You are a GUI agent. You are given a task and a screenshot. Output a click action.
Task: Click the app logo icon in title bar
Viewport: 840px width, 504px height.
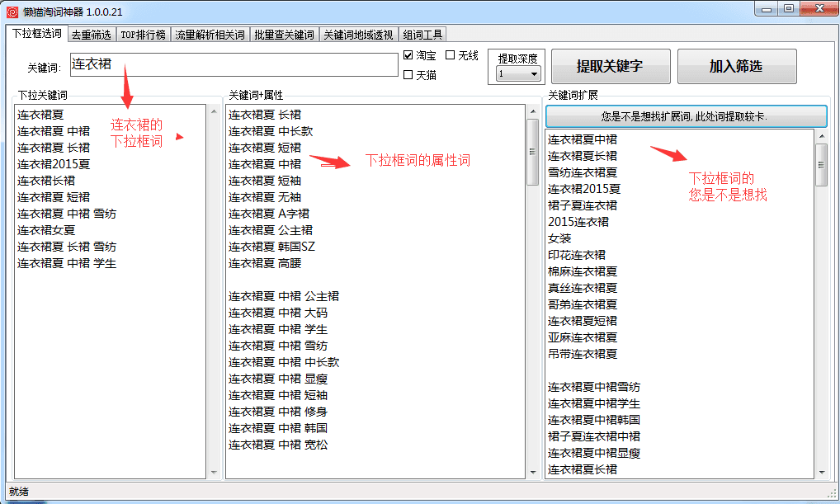(12, 11)
